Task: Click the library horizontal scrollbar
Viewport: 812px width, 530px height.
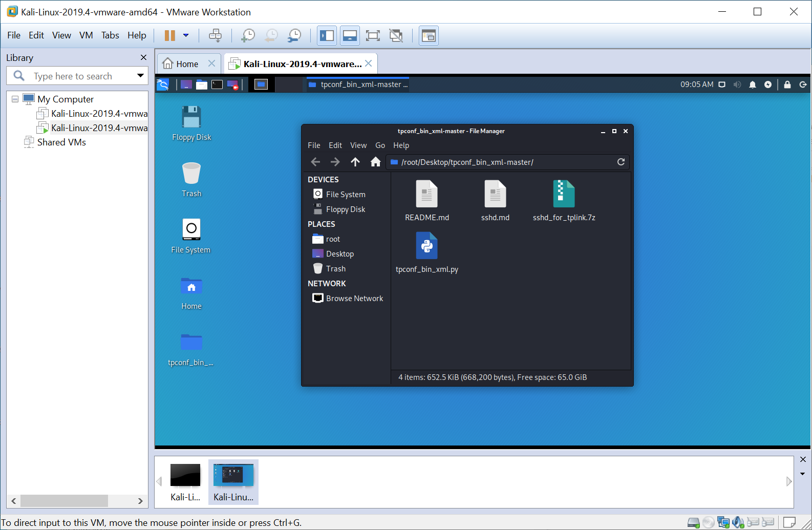Action: (x=64, y=500)
